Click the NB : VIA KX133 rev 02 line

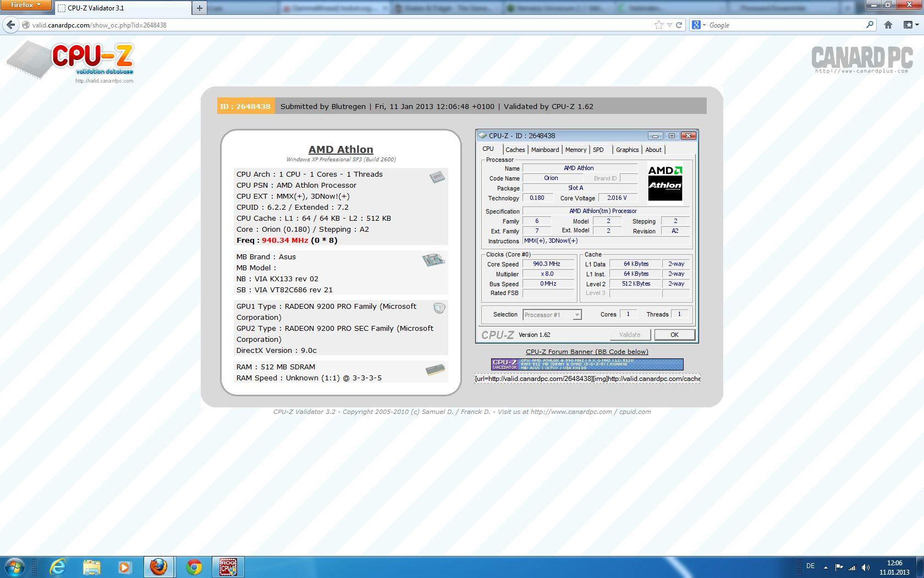tap(277, 279)
